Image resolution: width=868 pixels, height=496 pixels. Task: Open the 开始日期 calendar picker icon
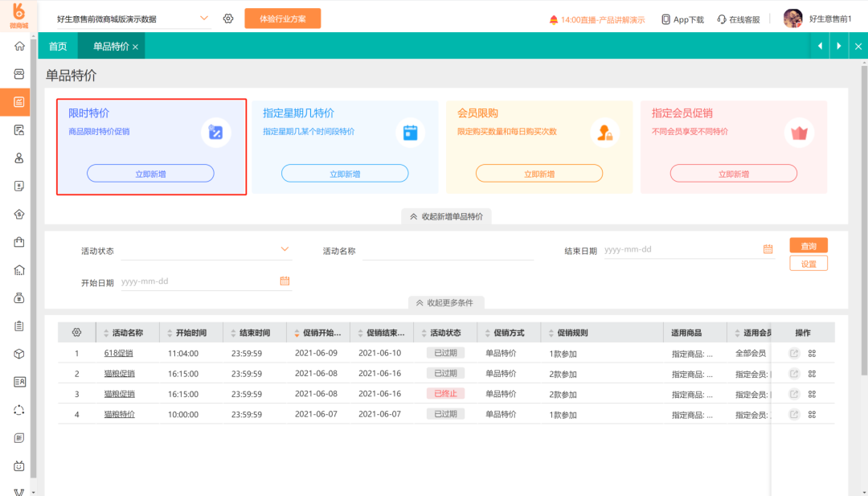(285, 281)
